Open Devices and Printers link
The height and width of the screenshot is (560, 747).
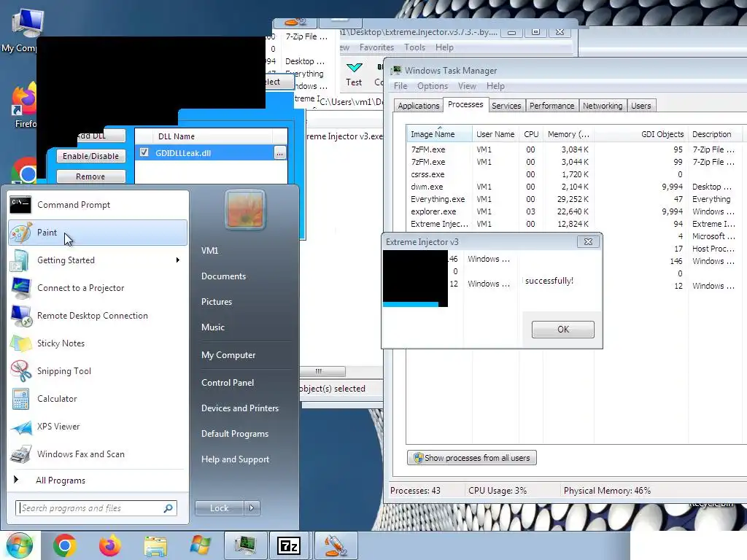(x=239, y=408)
